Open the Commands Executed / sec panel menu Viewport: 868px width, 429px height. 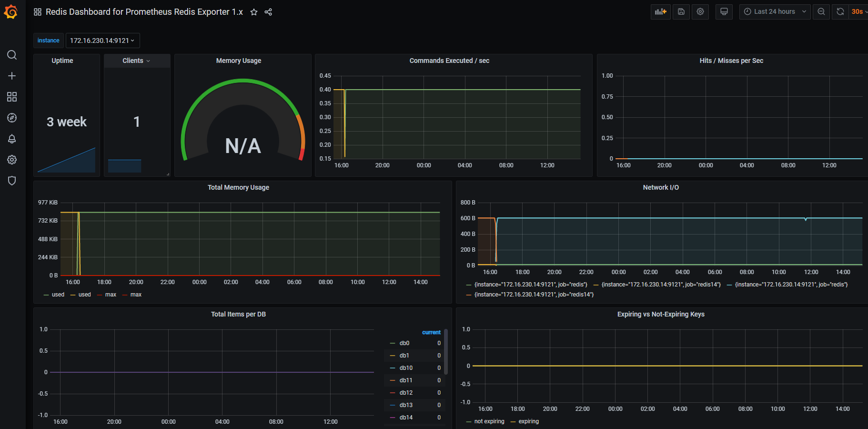449,61
